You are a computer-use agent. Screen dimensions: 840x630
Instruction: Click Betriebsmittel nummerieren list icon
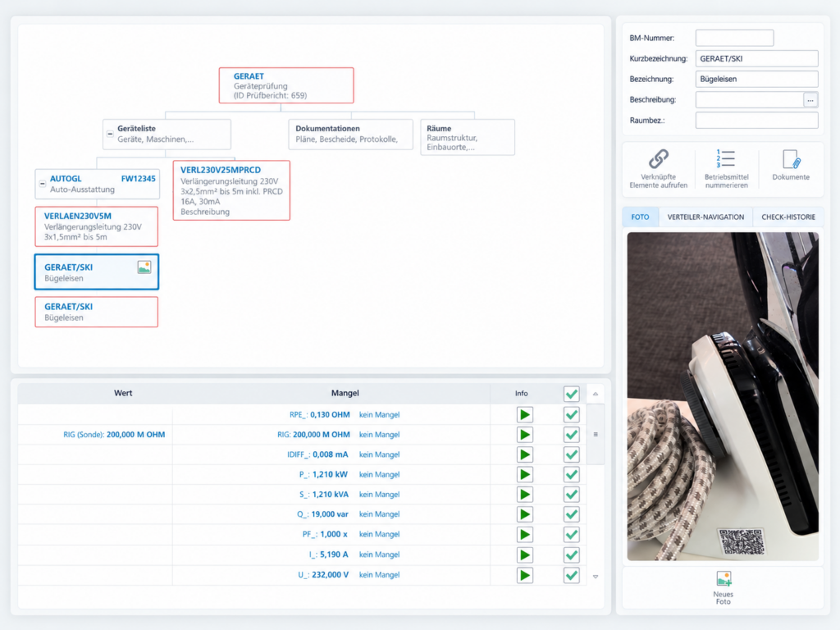coord(726,158)
